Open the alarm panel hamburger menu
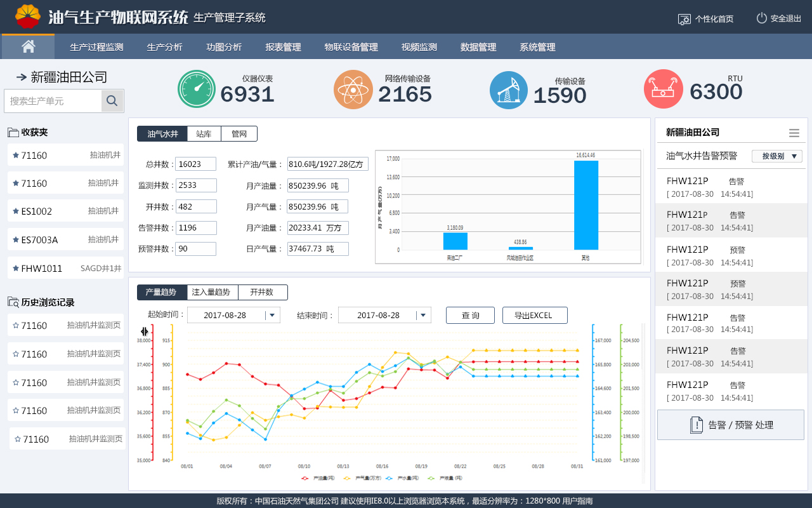 coord(794,133)
